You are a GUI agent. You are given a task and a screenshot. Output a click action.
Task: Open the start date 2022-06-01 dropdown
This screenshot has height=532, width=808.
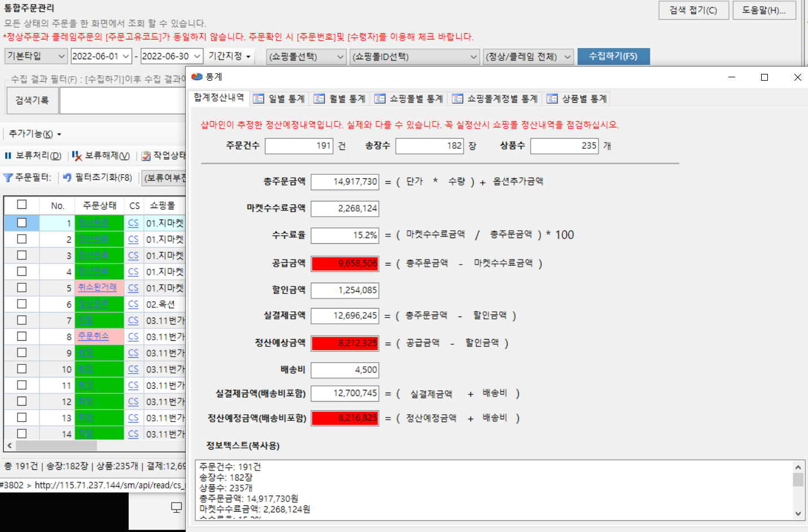click(x=126, y=56)
